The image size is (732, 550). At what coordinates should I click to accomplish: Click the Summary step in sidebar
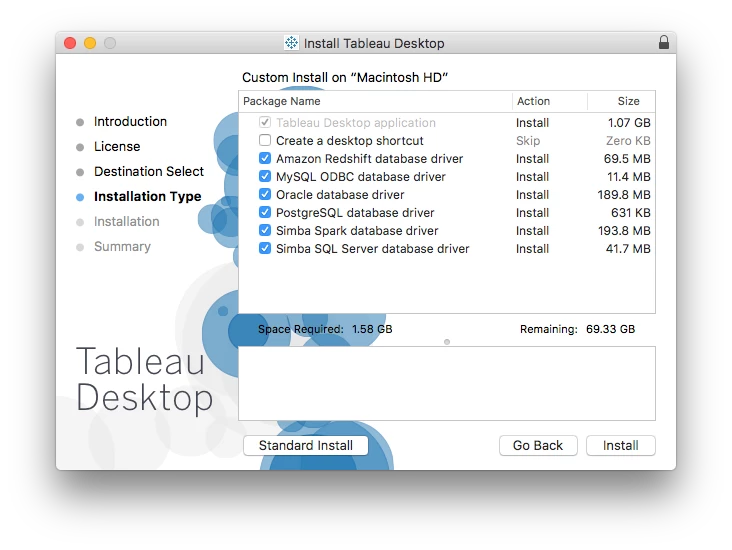pyautogui.click(x=122, y=247)
